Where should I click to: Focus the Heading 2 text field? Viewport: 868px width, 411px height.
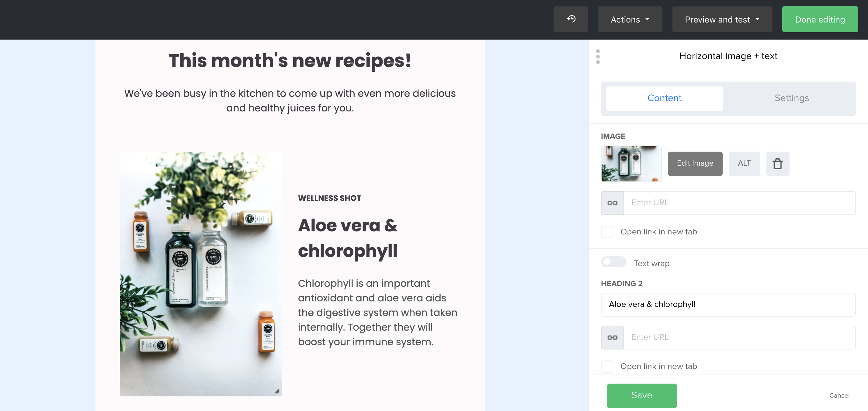tap(728, 304)
